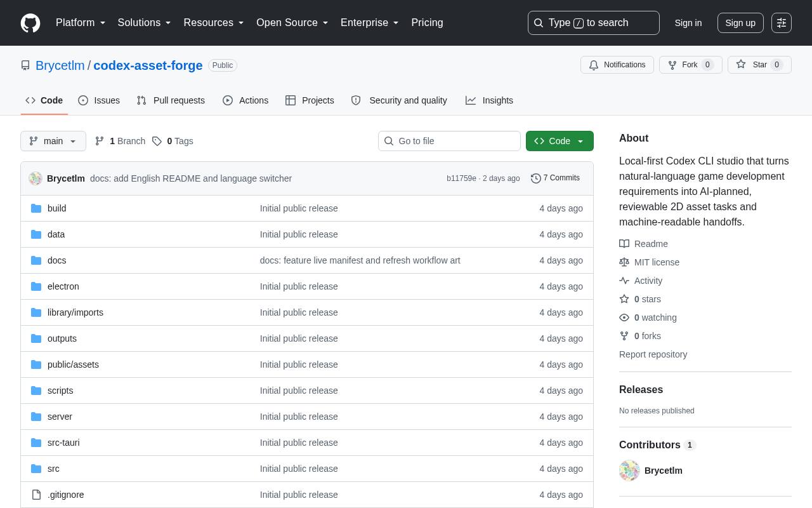Click the Report repository link
The image size is (812, 508).
click(x=653, y=354)
